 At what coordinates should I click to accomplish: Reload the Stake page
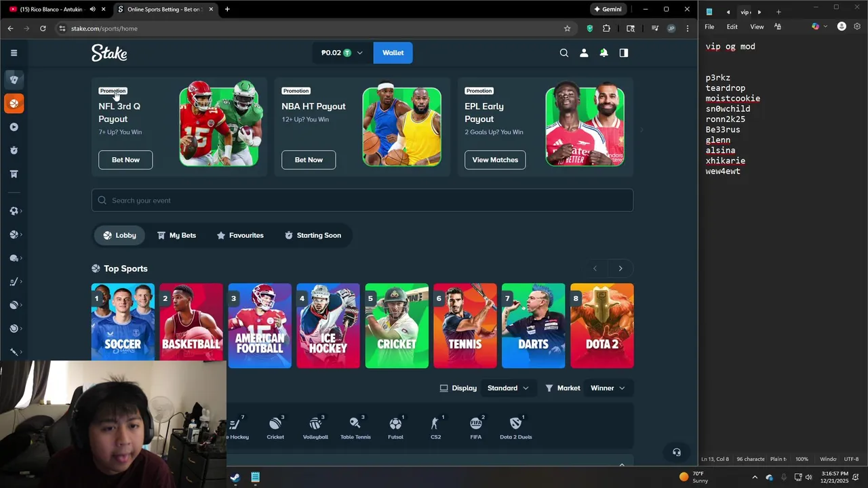click(x=43, y=28)
